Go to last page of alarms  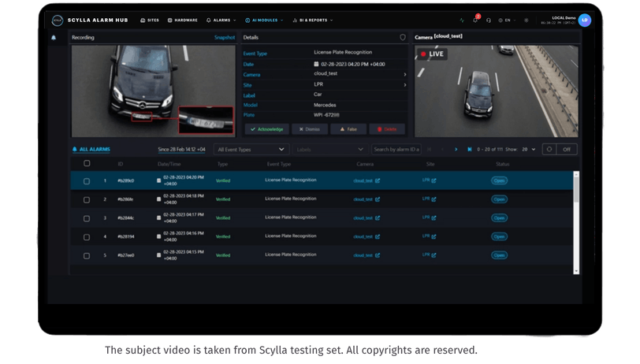[470, 150]
